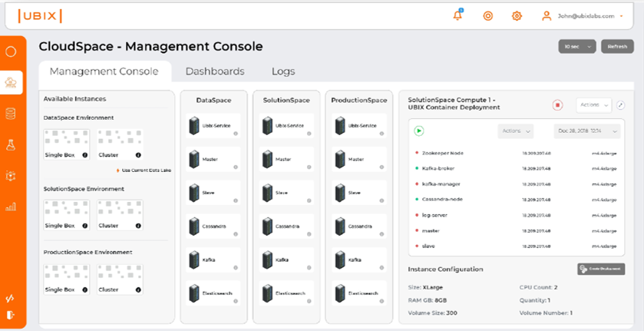
Task: Open the Dec 28, 2018 date dropdown
Action: (x=587, y=131)
